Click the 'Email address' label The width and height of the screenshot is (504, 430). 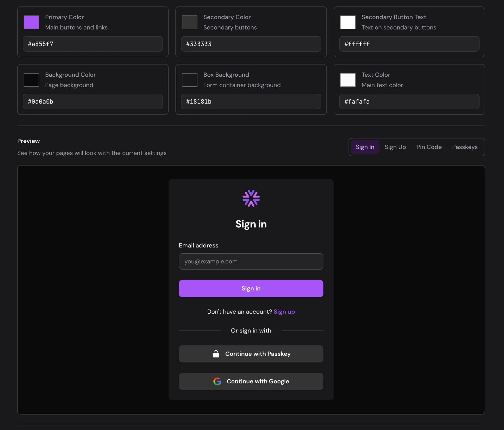click(199, 245)
